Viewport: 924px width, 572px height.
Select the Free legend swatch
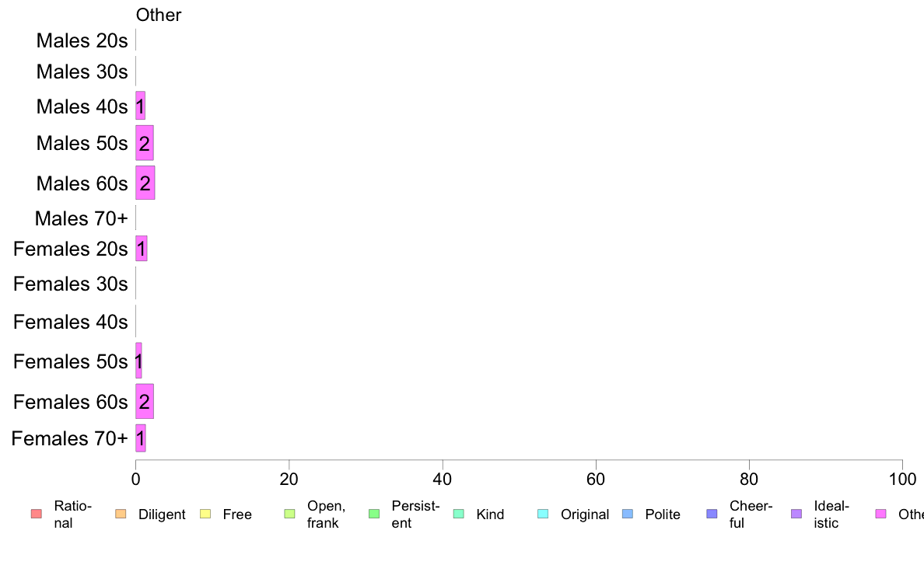(205, 514)
